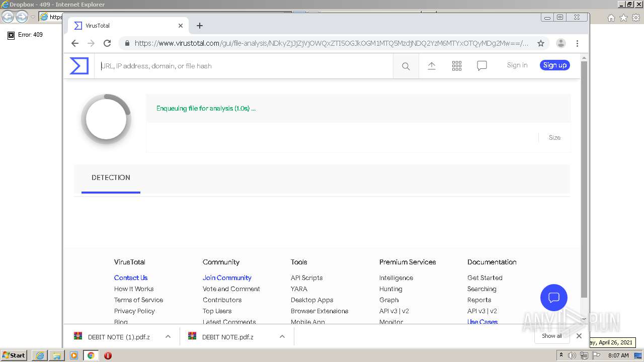This screenshot has width=644, height=362.
Task: Expand options for DEBIT NOTE.pdf.z download
Action: click(x=282, y=337)
